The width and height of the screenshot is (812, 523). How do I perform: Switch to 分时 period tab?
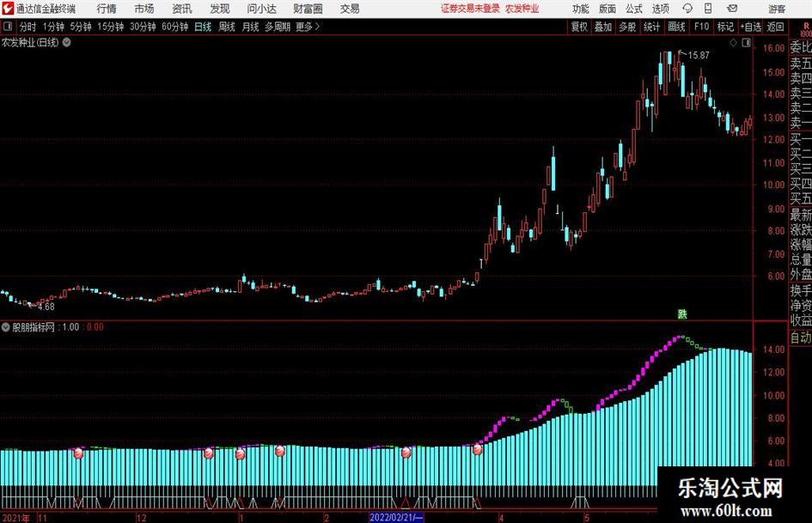(x=28, y=27)
